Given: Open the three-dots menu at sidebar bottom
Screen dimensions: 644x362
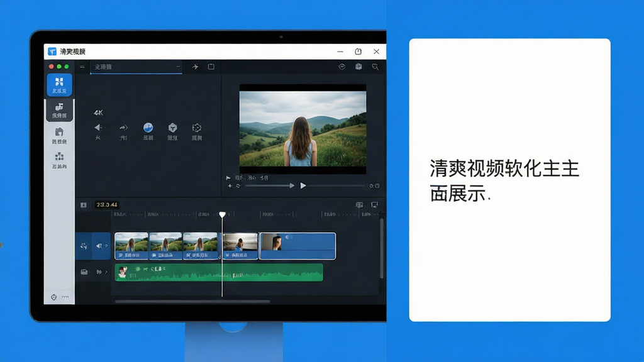Looking at the screenshot, I should pos(65,297).
